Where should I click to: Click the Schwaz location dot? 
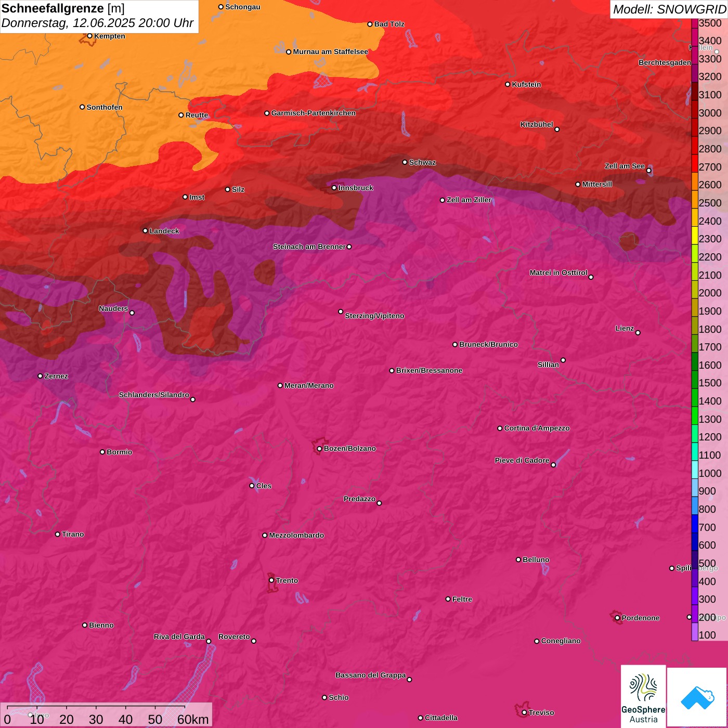405,162
